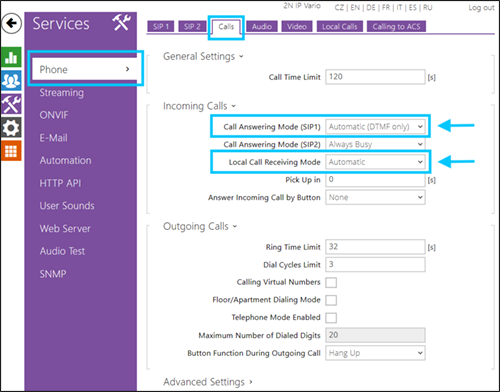Click the Pick Up in field
The image size is (500, 392).
(375, 180)
